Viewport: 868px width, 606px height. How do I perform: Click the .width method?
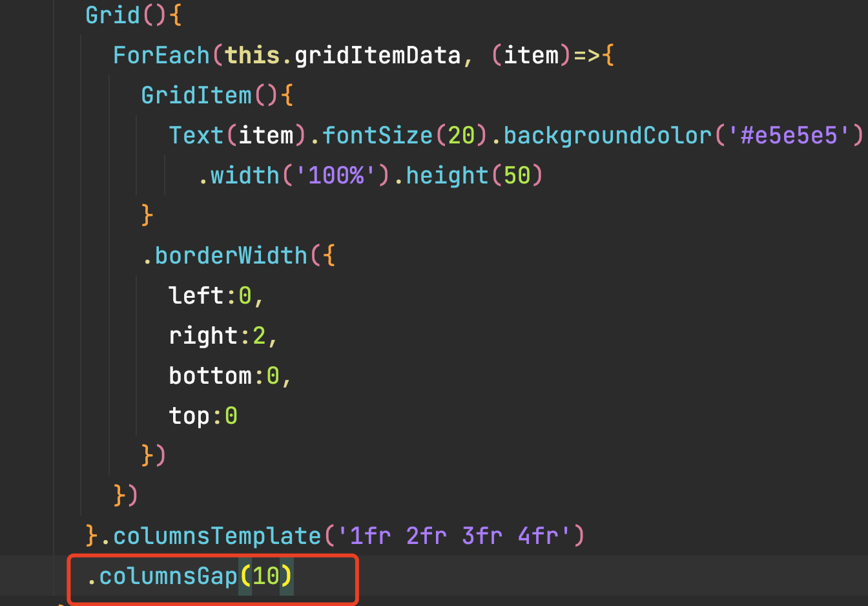[x=238, y=175]
